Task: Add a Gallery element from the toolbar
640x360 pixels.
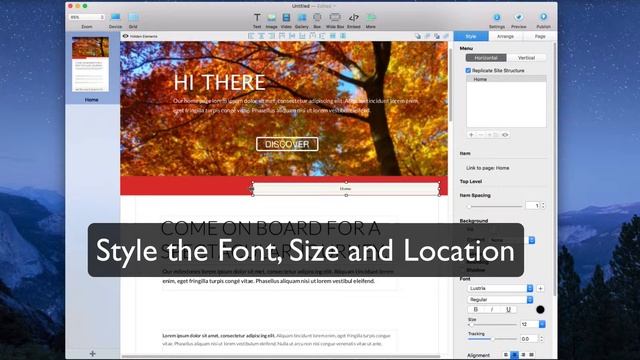Action: tap(302, 20)
